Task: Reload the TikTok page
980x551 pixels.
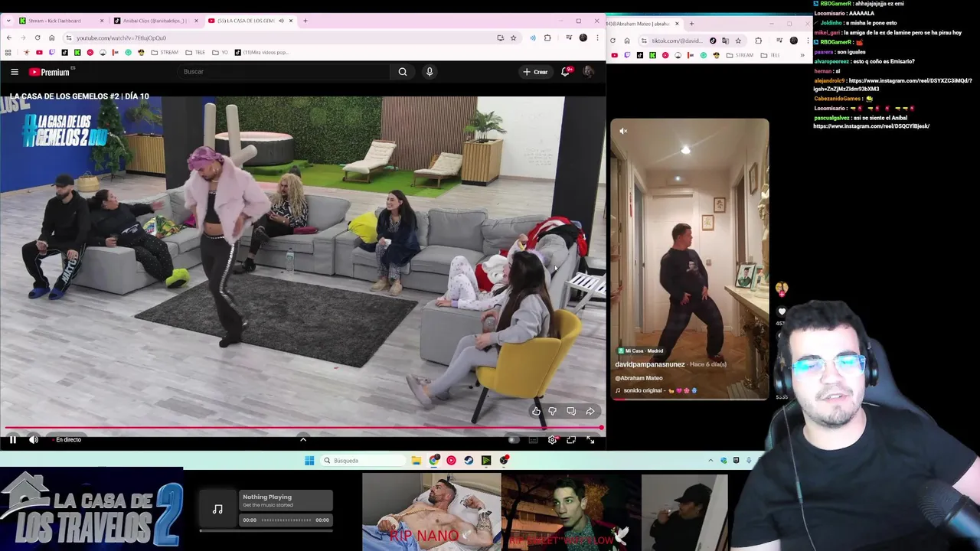Action: click(x=612, y=41)
